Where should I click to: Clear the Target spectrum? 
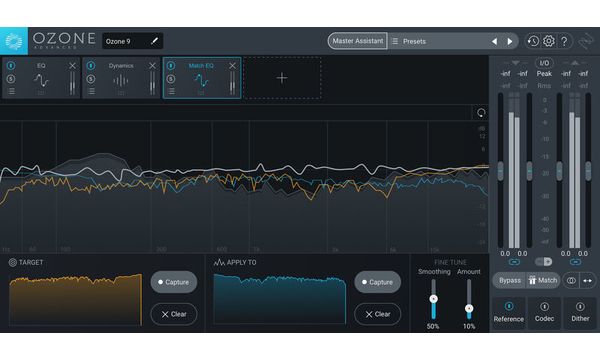point(174,314)
